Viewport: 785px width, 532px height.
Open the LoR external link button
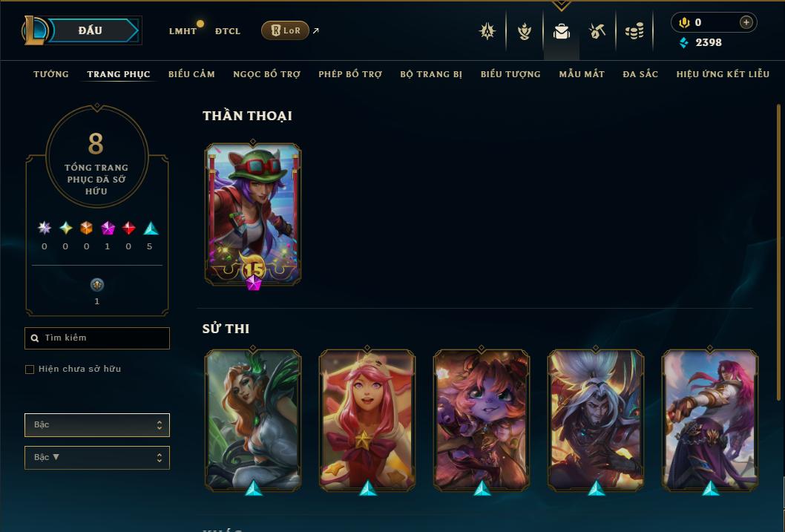(286, 30)
